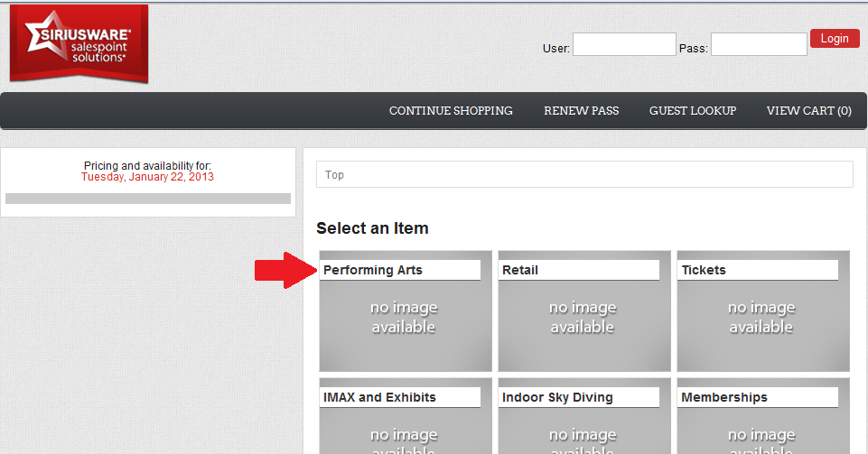Image resolution: width=868 pixels, height=454 pixels.
Task: Open IMAX and Exhibits category title
Action: point(379,397)
